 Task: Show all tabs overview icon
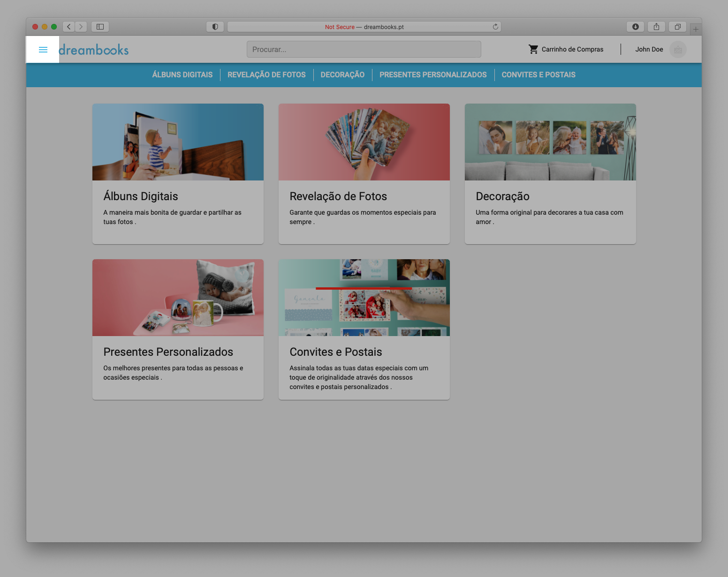click(677, 27)
